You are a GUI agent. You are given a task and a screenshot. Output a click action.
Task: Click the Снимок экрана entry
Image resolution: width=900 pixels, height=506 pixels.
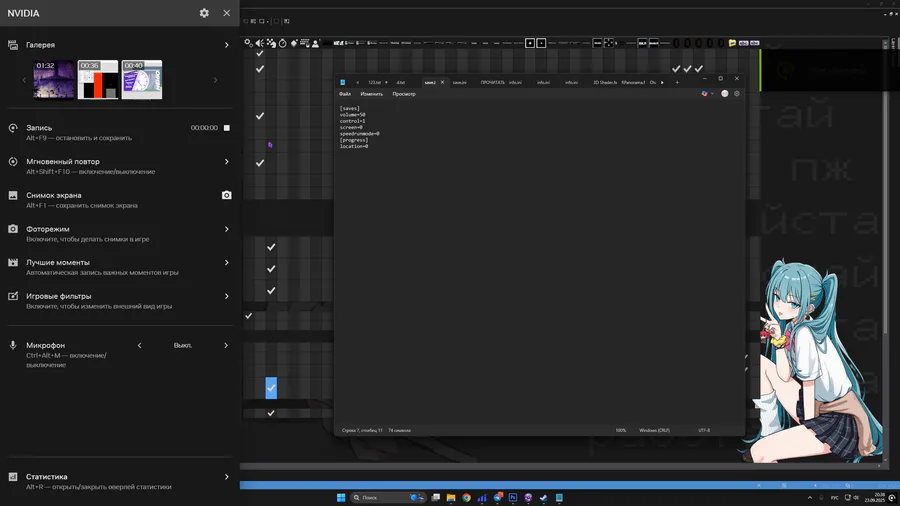[x=53, y=195]
